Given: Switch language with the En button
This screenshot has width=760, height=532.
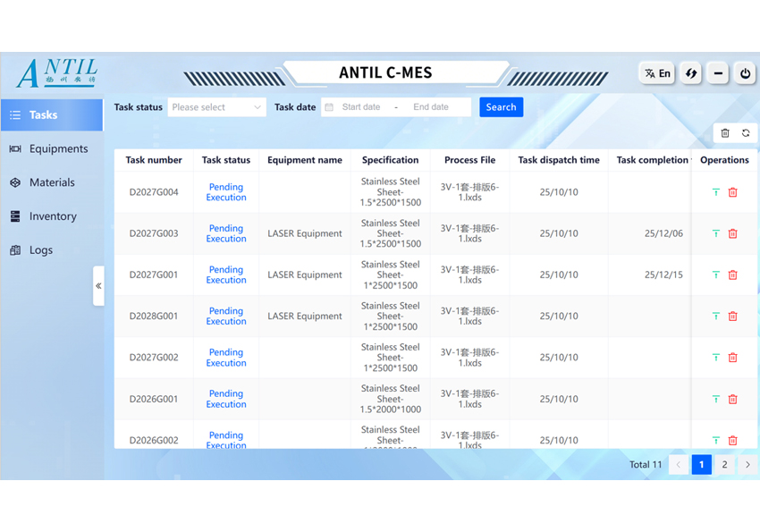Looking at the screenshot, I should (x=657, y=73).
